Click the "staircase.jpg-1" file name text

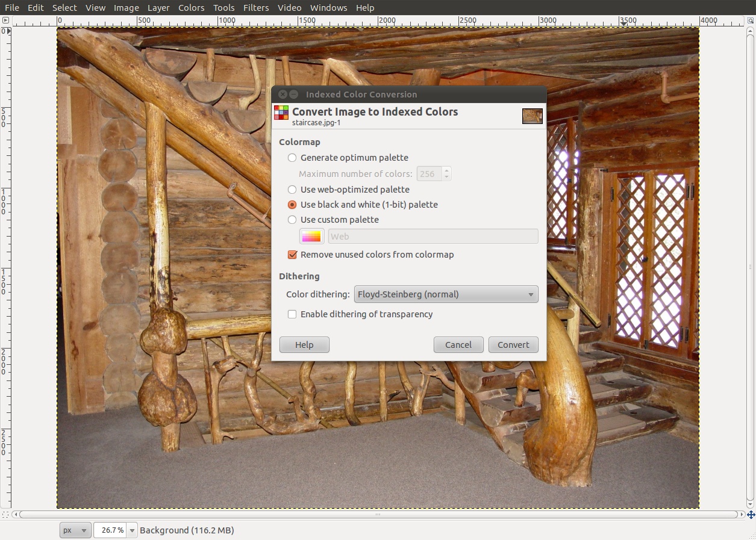[x=316, y=122]
